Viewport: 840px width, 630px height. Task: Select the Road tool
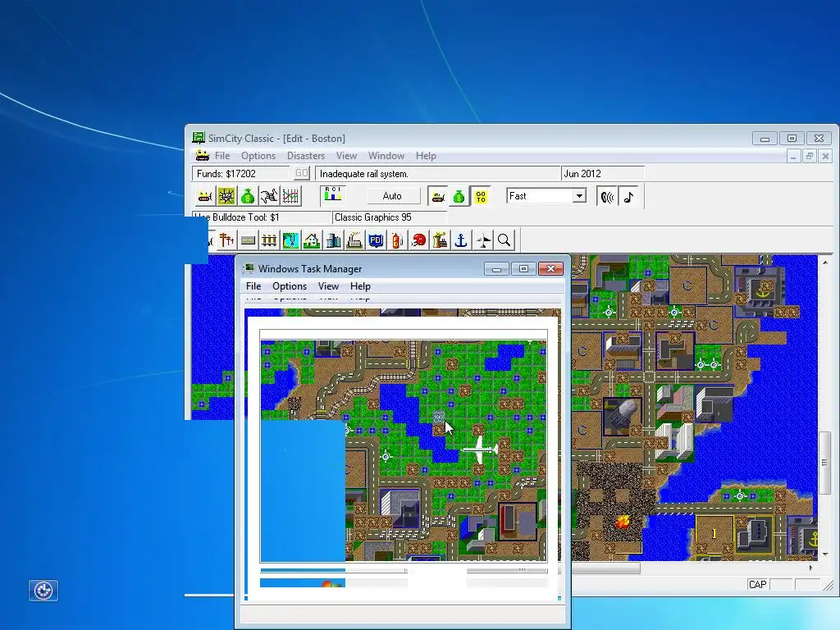click(248, 240)
